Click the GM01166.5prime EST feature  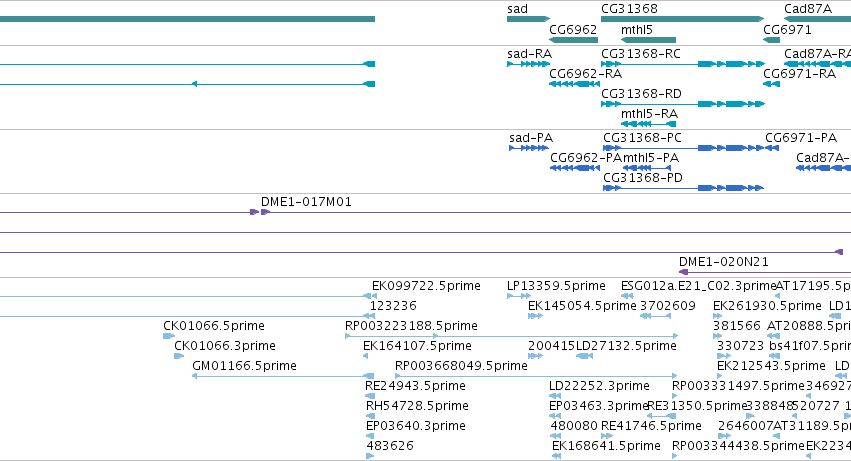(x=283, y=376)
